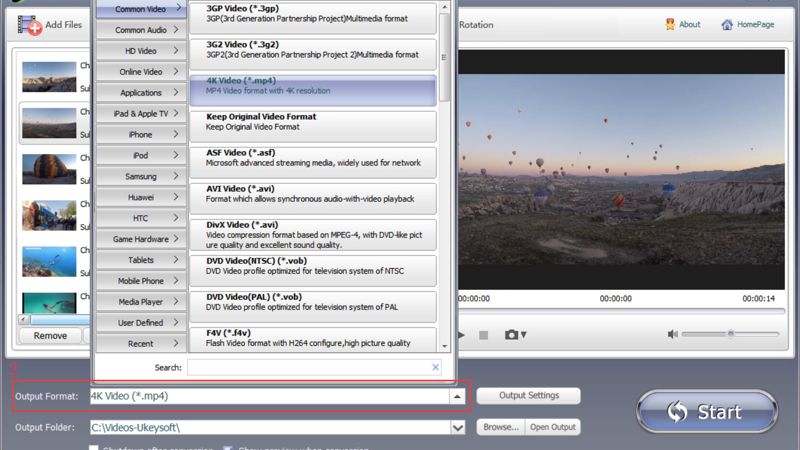Click the play button under preview
Image resolution: width=800 pixels, height=450 pixels.
tap(461, 335)
